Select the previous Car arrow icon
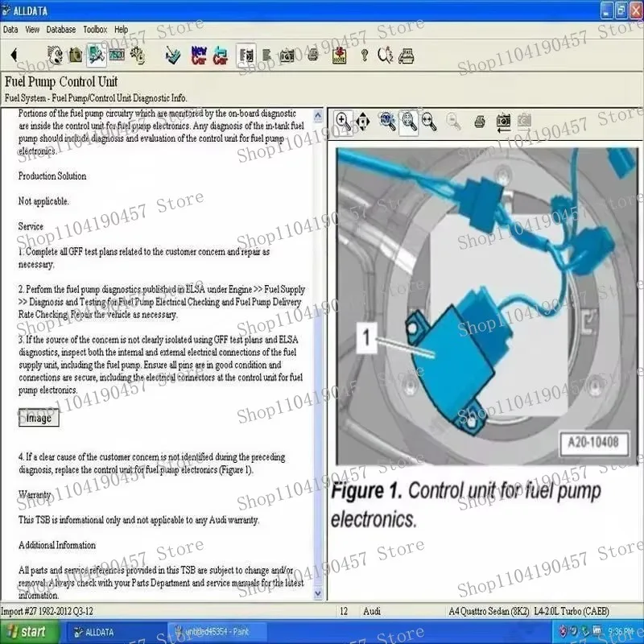644x644 pixels. (x=221, y=56)
